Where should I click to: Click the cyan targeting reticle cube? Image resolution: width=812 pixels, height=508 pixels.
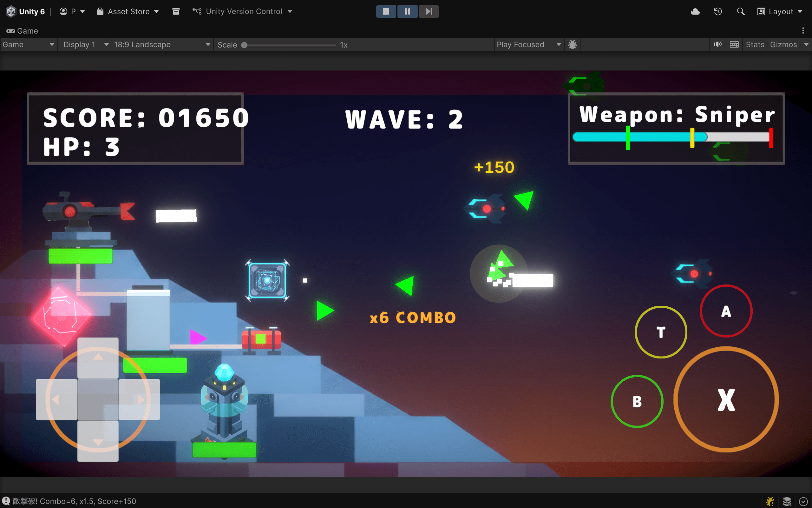[x=267, y=280]
